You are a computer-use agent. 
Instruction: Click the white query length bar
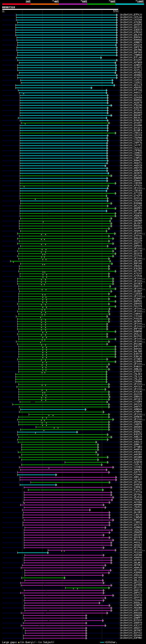pyautogui.click(x=60, y=10)
